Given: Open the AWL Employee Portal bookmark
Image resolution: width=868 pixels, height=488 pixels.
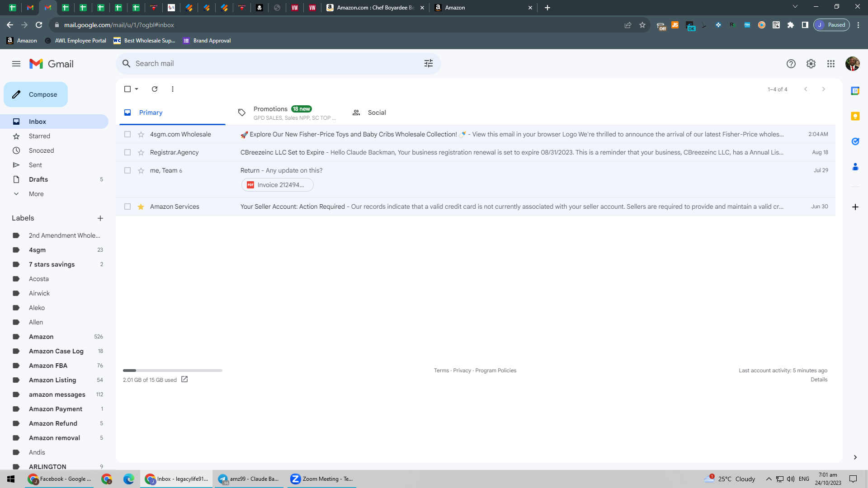Looking at the screenshot, I should [x=75, y=41].
